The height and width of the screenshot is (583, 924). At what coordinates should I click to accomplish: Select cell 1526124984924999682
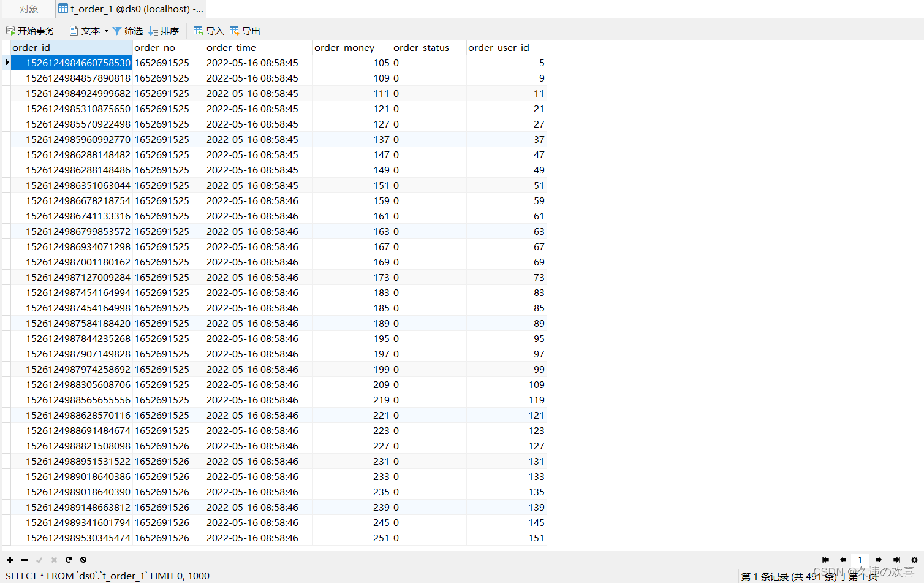72,93
